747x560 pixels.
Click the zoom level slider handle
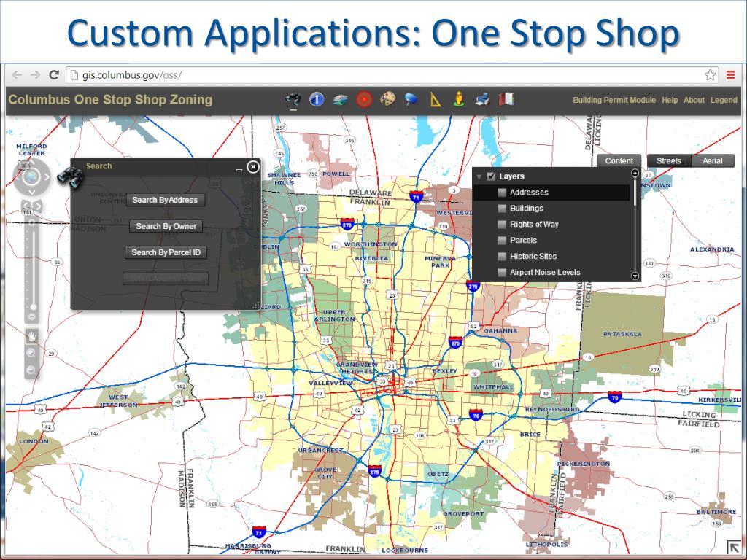click(33, 307)
